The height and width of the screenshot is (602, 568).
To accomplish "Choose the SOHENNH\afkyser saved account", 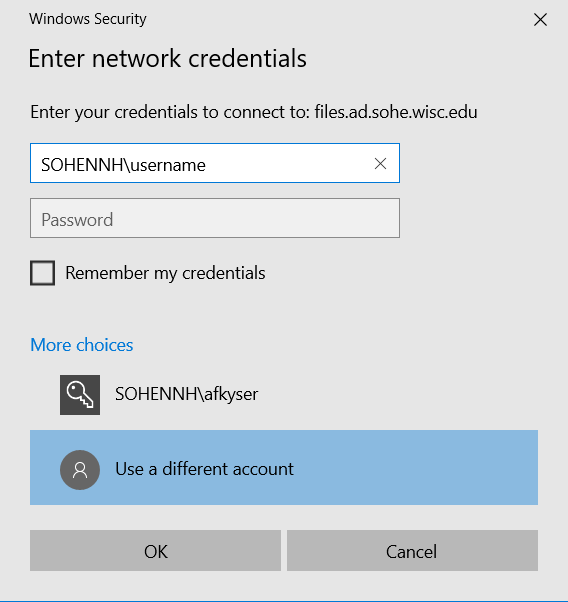I will point(284,395).
